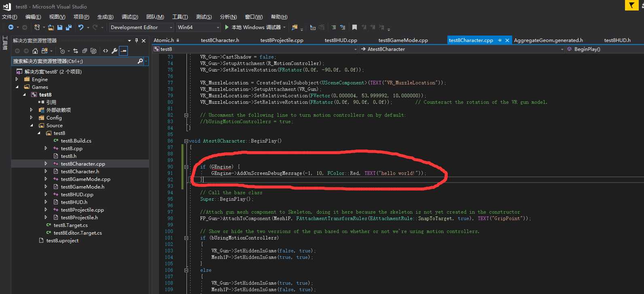Open the 文件(F) menu
Image resolution: width=644 pixels, height=294 pixels.
pyautogui.click(x=10, y=17)
